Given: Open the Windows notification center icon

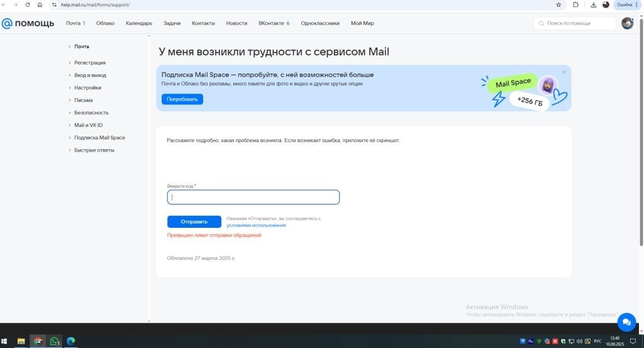Looking at the screenshot, I should click(x=633, y=341).
